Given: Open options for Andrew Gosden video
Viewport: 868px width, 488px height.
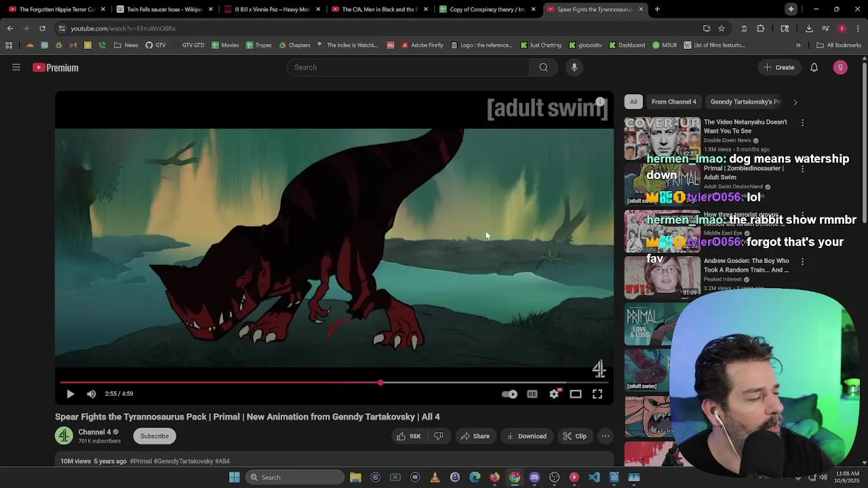Looking at the screenshot, I should (802, 262).
